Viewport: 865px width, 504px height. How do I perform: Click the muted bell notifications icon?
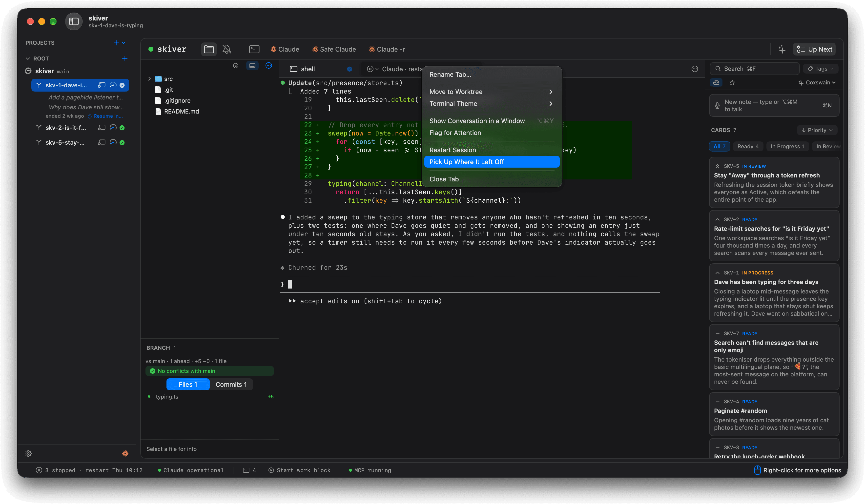coord(227,49)
